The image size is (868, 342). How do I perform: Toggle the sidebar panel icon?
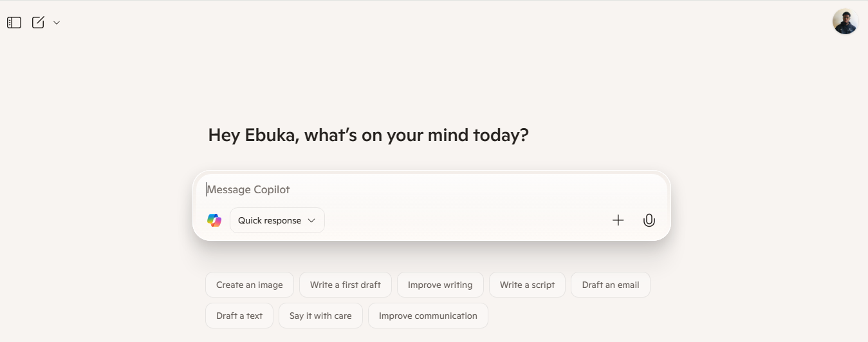tap(14, 23)
